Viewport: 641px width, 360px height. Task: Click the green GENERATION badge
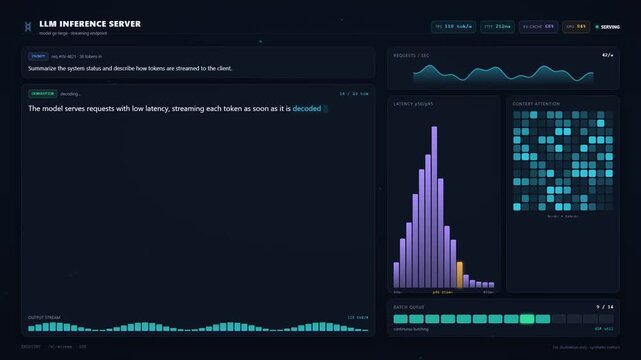43,94
